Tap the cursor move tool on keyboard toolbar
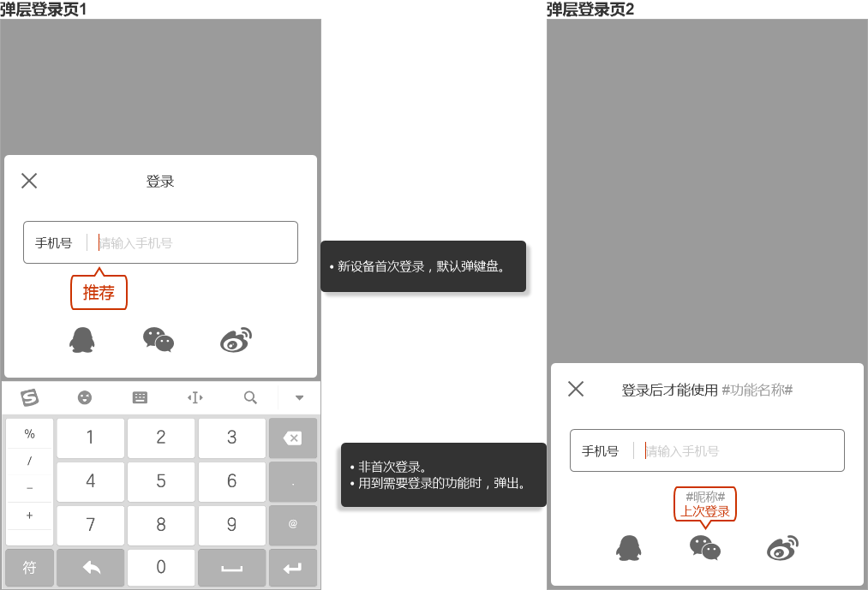 coord(195,397)
